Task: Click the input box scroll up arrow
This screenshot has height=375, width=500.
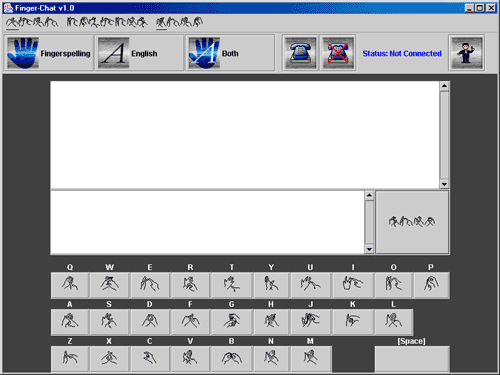Action: pyautogui.click(x=369, y=195)
